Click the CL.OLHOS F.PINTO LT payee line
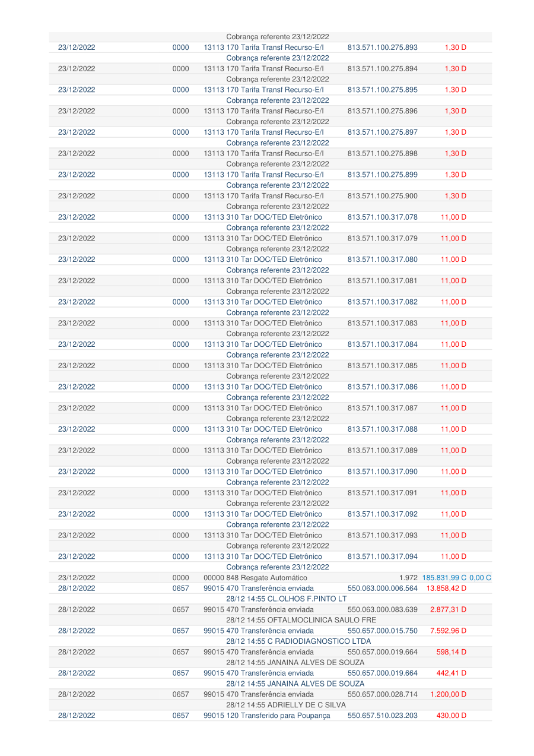534x756 pixels. (x=286, y=599)
